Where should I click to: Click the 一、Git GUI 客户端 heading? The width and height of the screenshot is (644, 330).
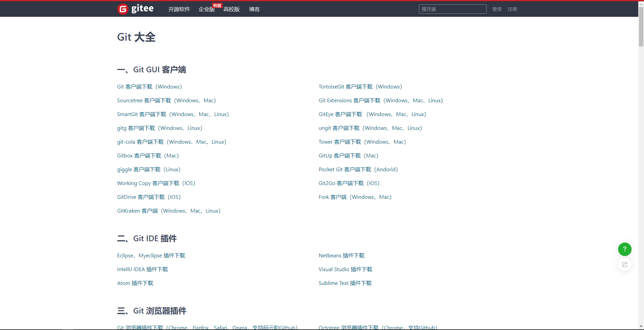(152, 70)
